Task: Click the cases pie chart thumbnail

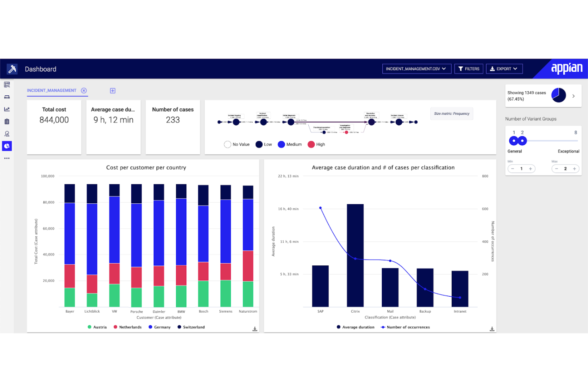Action: pyautogui.click(x=558, y=95)
